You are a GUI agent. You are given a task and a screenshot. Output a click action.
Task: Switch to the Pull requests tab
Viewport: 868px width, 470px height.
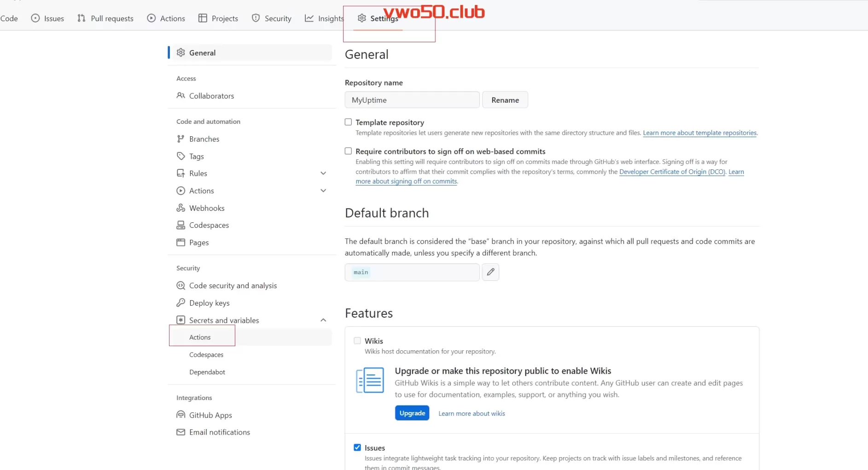point(106,18)
